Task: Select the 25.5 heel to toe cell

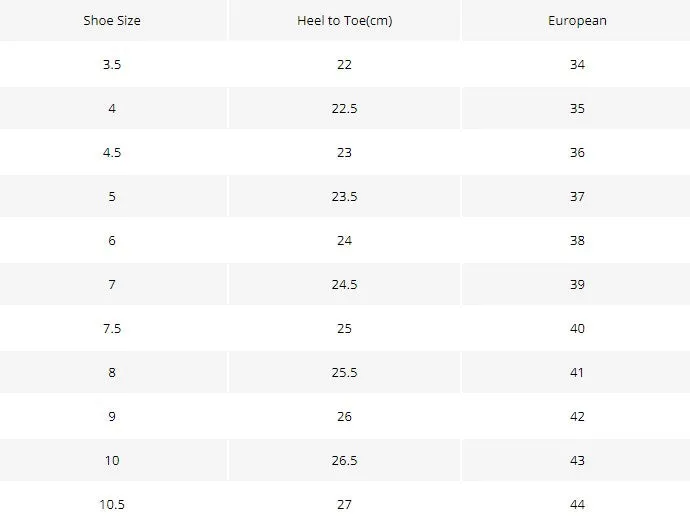Action: [x=345, y=372]
